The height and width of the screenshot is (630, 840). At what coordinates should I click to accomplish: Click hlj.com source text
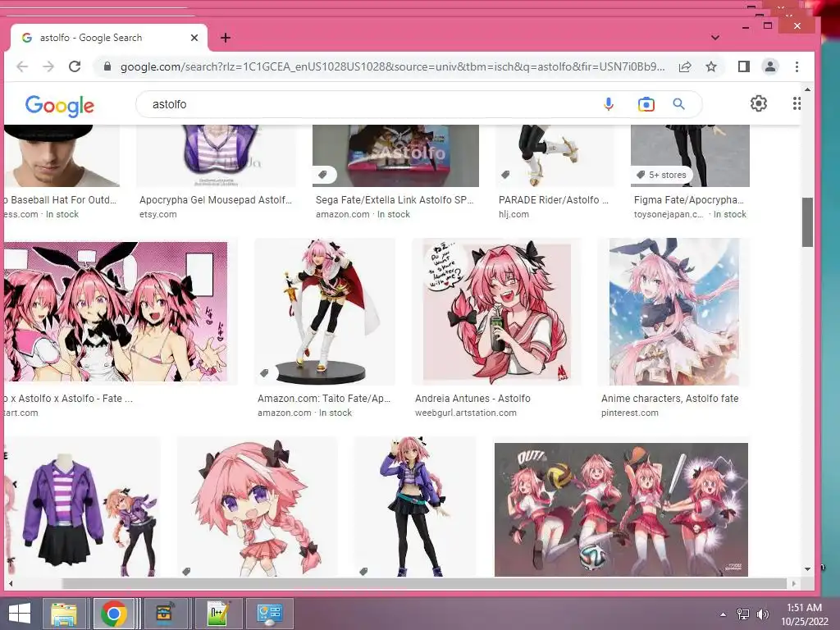(514, 214)
